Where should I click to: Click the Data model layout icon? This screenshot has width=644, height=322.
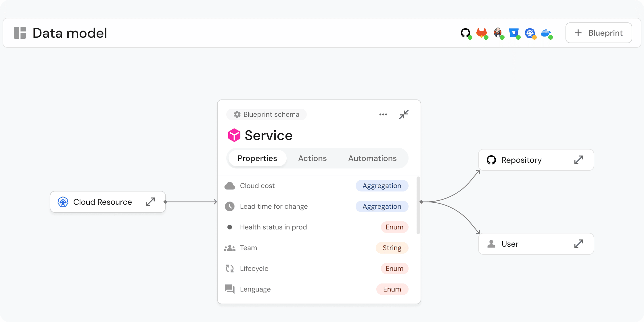pyautogui.click(x=20, y=33)
